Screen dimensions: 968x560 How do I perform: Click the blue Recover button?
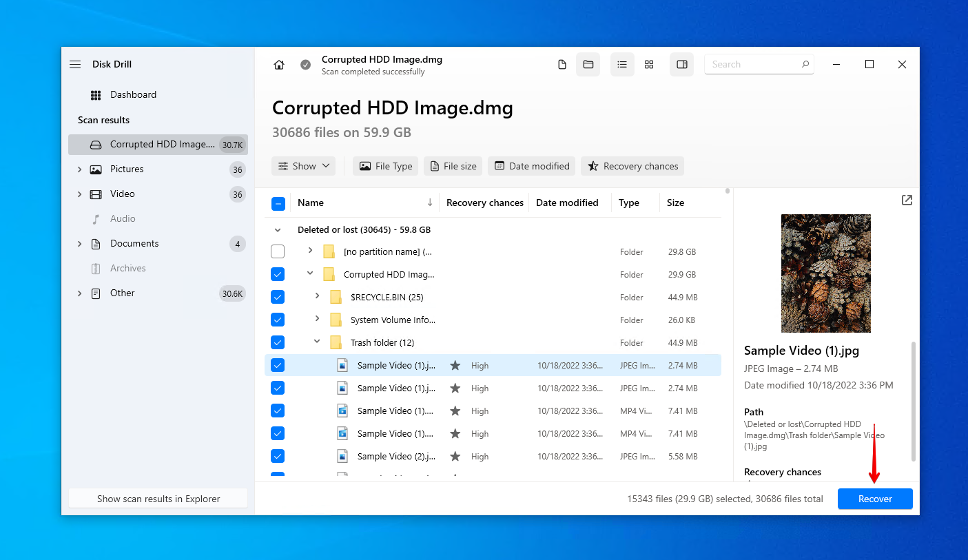[874, 499]
